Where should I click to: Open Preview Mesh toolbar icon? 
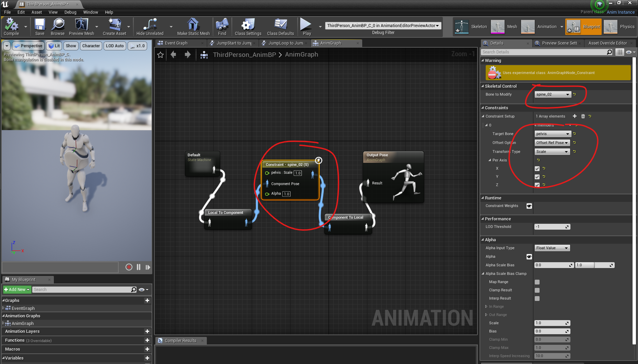pos(81,27)
